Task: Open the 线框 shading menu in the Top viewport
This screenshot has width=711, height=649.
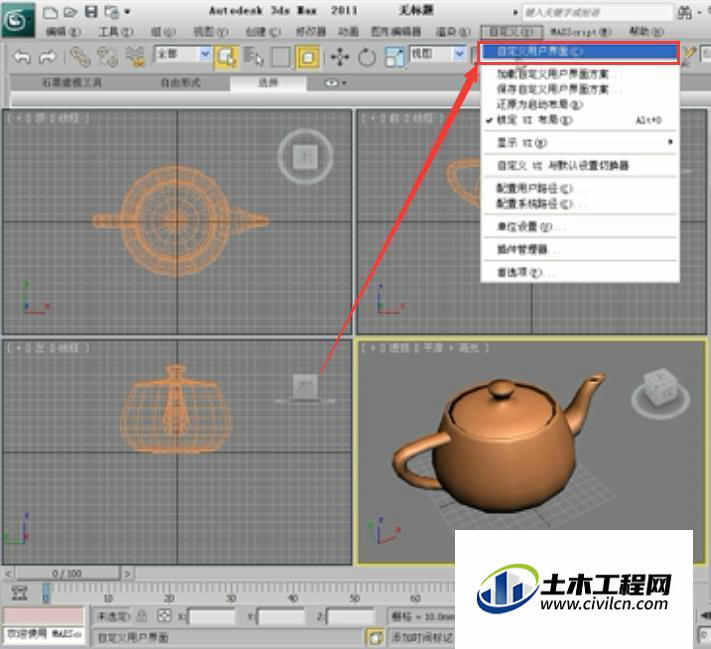Action: pos(67,118)
